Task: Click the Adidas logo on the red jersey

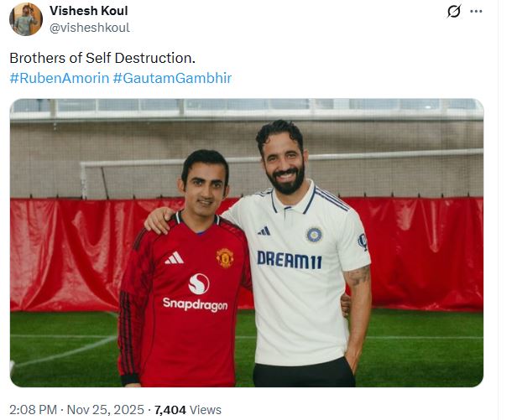Action: coord(174,257)
